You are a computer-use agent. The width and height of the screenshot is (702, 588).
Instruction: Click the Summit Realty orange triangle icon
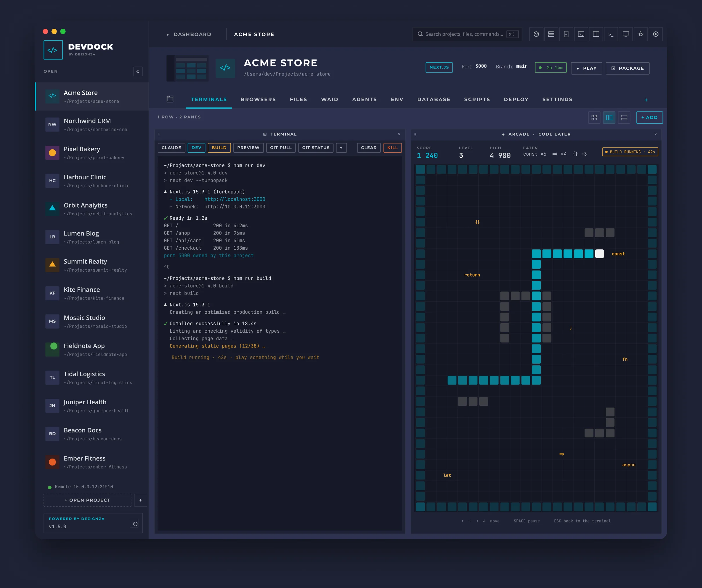(52, 265)
